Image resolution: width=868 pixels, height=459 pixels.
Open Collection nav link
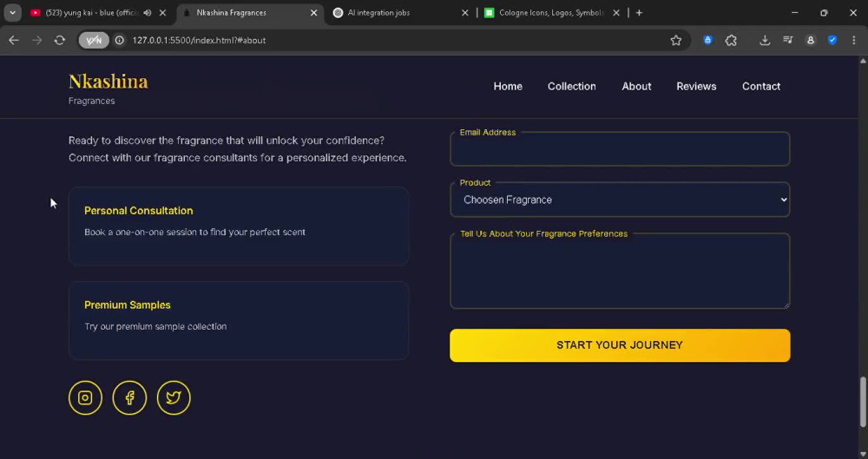(572, 87)
